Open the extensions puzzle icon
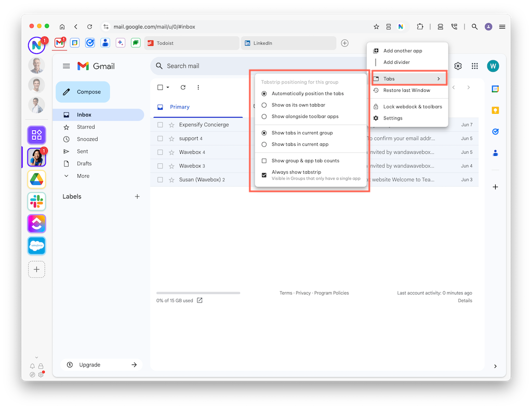This screenshot has height=409, width=532. [x=420, y=27]
